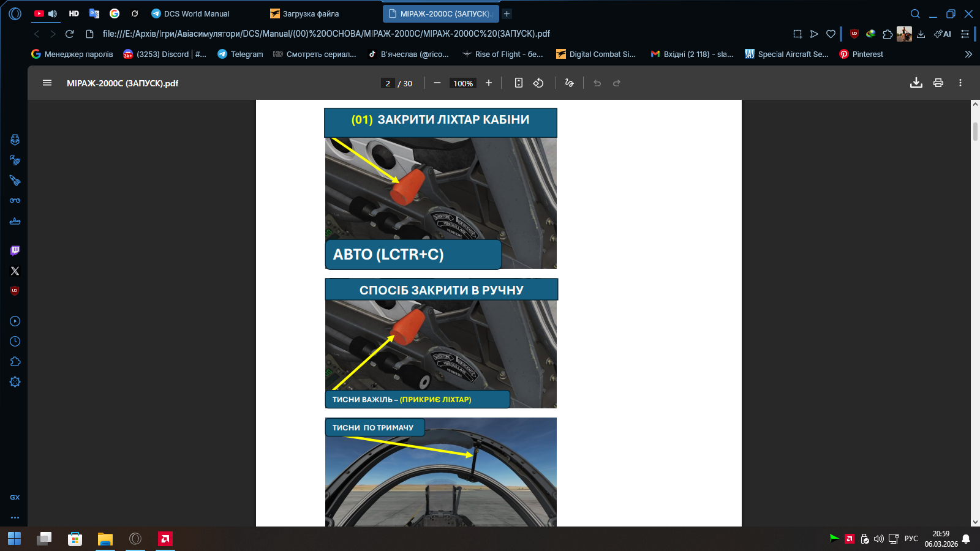Open the Telegram bookmark
Image resolution: width=980 pixels, height=551 pixels.
coord(240,54)
